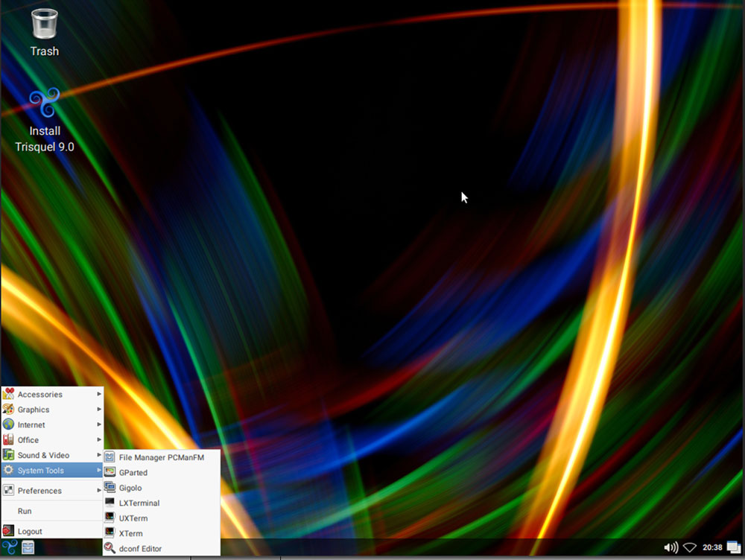Click Logout in the start menu
The width and height of the screenshot is (745, 560).
[x=30, y=532]
